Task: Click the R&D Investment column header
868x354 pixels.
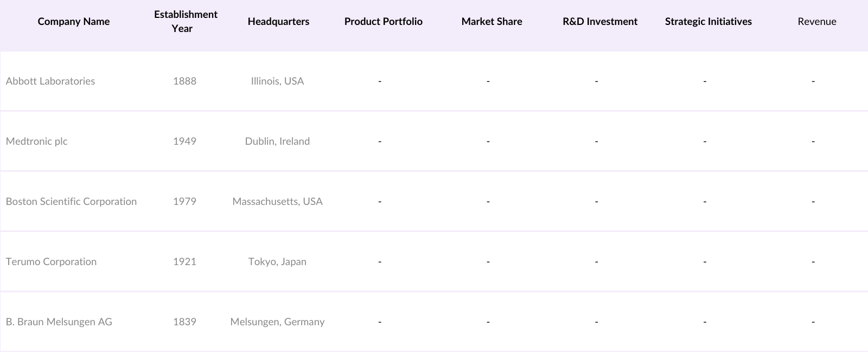Action: tap(600, 22)
